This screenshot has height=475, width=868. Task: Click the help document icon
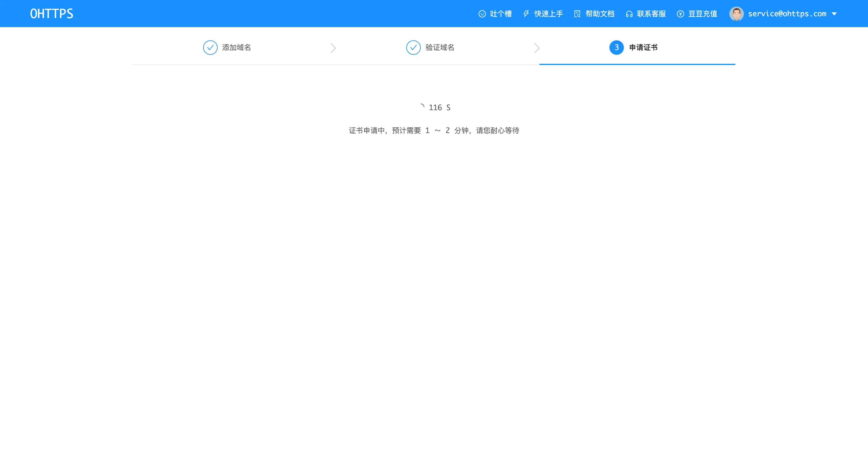pos(577,14)
